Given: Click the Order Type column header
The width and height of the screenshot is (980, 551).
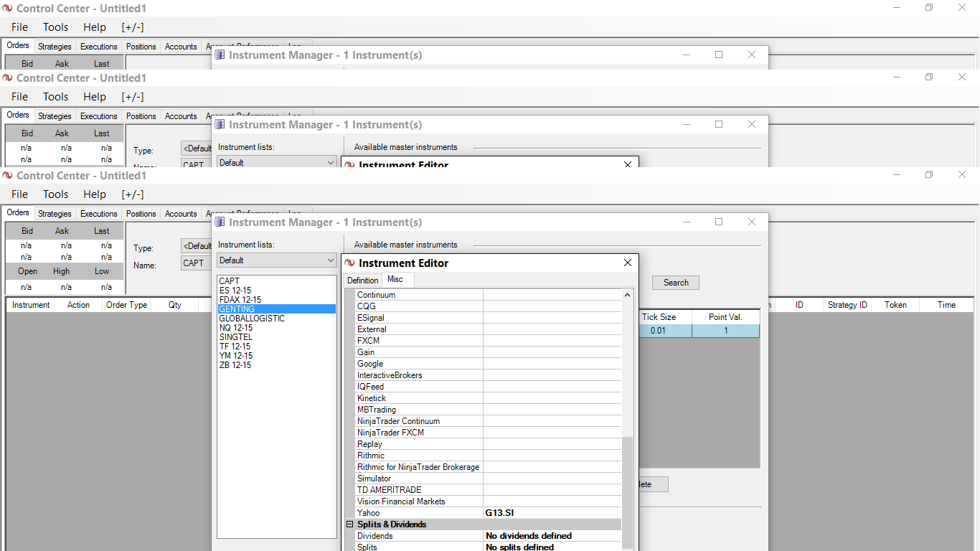Looking at the screenshot, I should 127,305.
